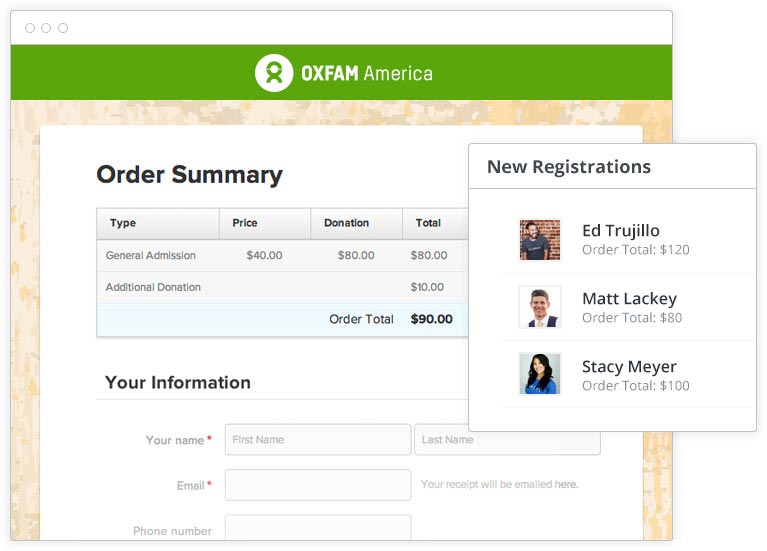Click the New Registrations panel heading
Viewport: 767px width, 551px height.
(x=569, y=167)
